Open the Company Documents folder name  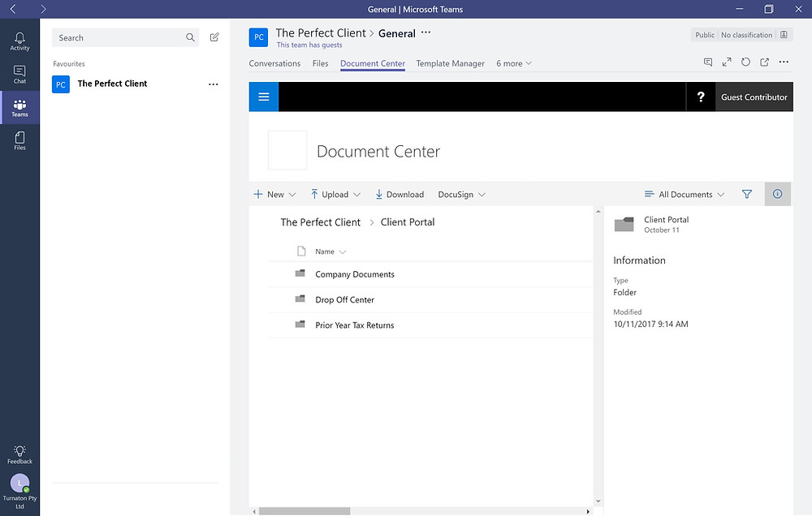[x=355, y=274]
